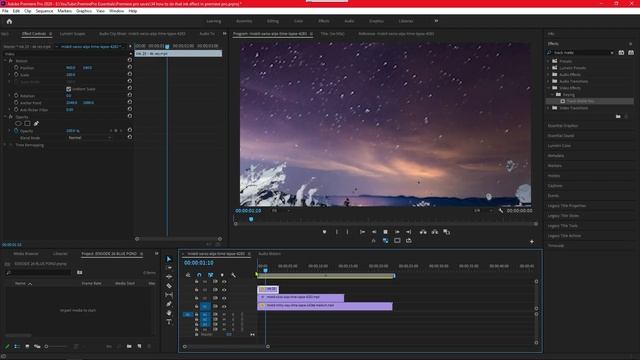Toggle Motion effect fx switch
This screenshot has width=640, height=360.
click(11, 60)
